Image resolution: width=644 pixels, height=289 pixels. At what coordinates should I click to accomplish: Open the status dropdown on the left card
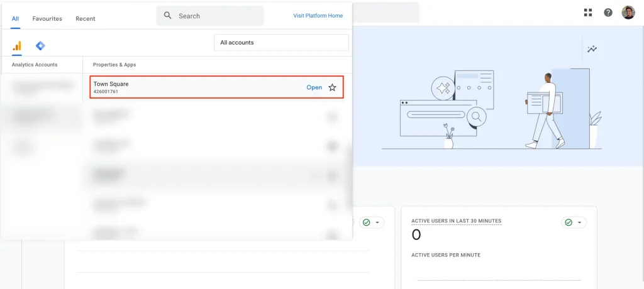click(372, 222)
